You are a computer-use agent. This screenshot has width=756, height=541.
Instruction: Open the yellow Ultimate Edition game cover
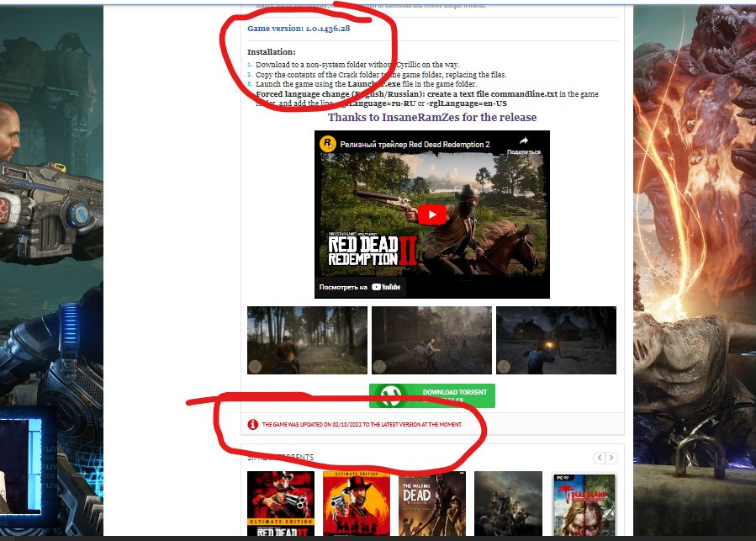(357, 503)
